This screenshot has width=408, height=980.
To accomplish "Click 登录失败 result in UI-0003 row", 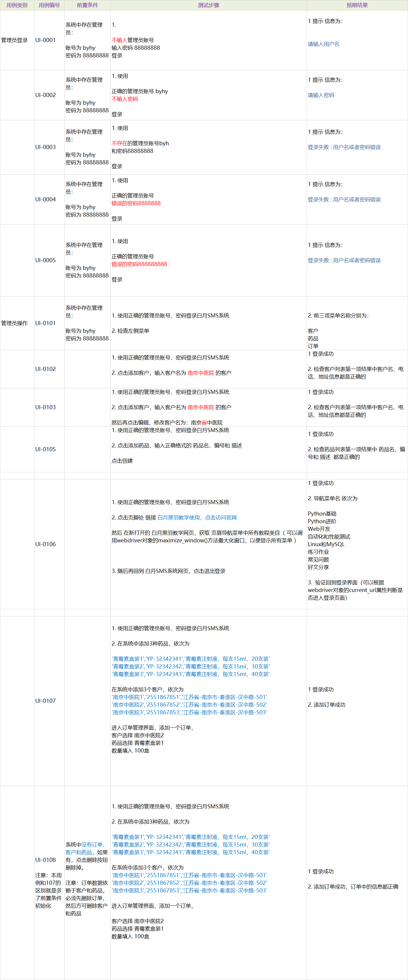I will point(344,147).
